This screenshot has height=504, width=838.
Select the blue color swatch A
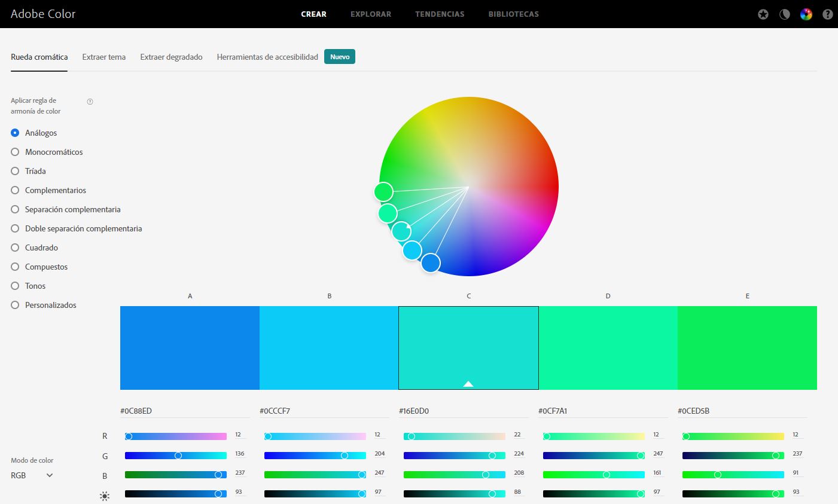coord(190,347)
